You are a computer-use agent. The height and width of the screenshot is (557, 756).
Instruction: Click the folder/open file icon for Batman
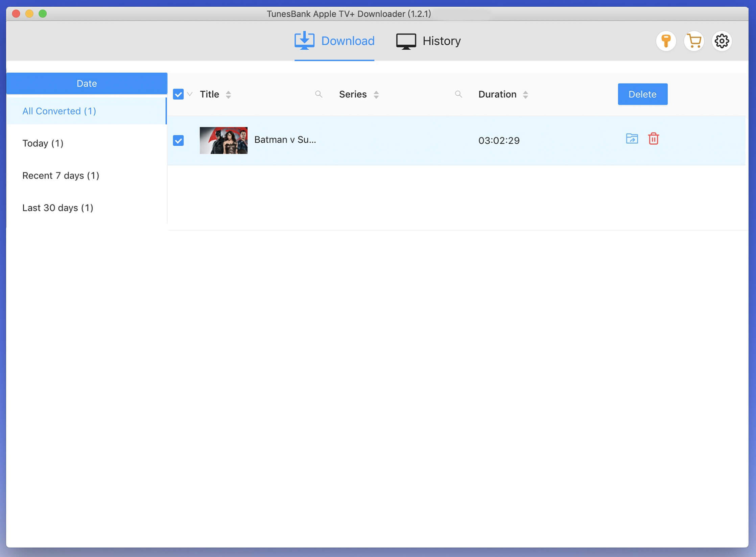tap(632, 139)
